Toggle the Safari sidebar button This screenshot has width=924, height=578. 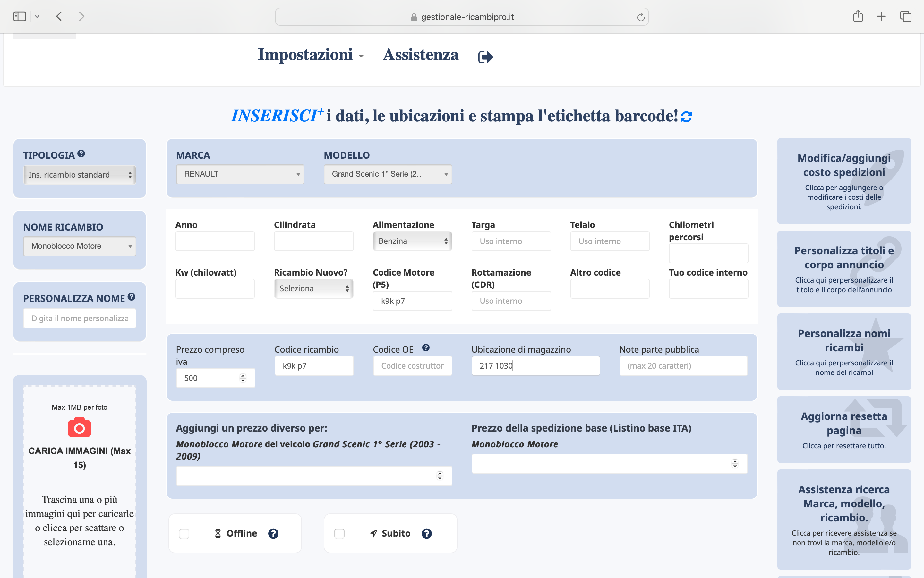[x=20, y=16]
